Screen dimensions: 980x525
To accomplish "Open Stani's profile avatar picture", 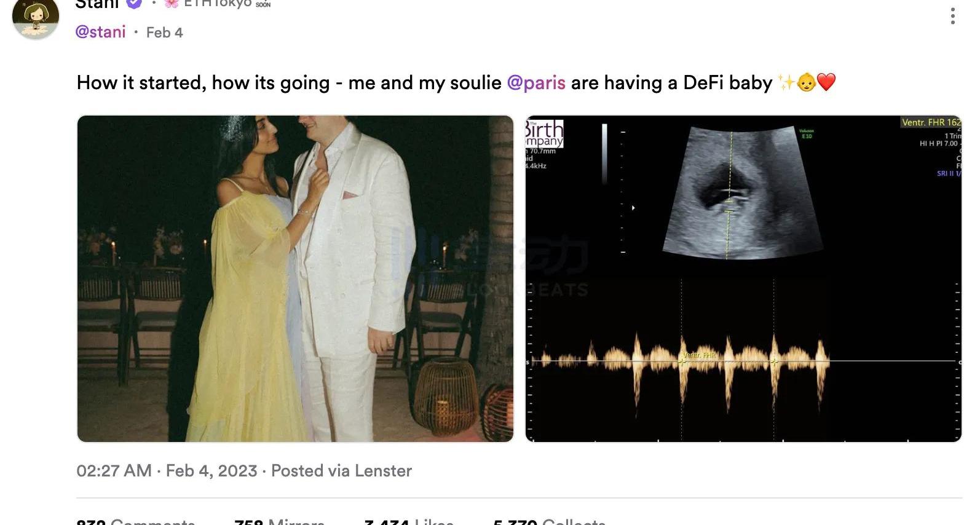I will [36, 18].
